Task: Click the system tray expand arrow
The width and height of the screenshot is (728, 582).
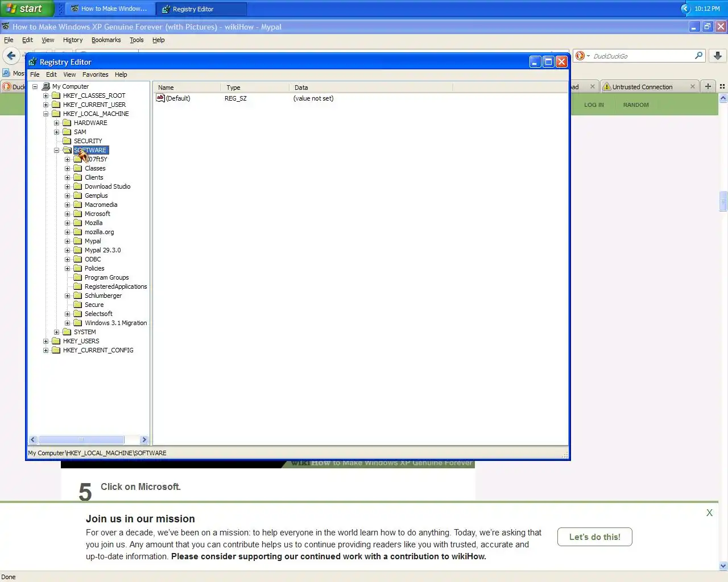Action: [x=685, y=9]
